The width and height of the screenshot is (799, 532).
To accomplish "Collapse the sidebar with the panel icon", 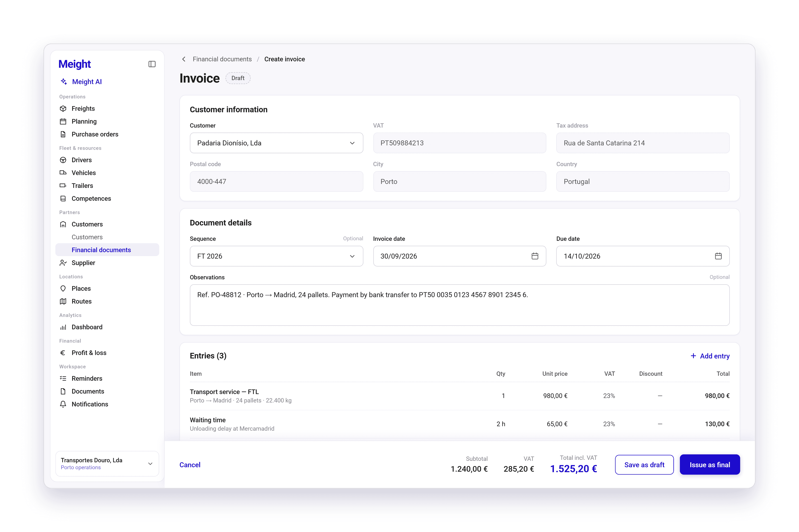I will (x=152, y=64).
